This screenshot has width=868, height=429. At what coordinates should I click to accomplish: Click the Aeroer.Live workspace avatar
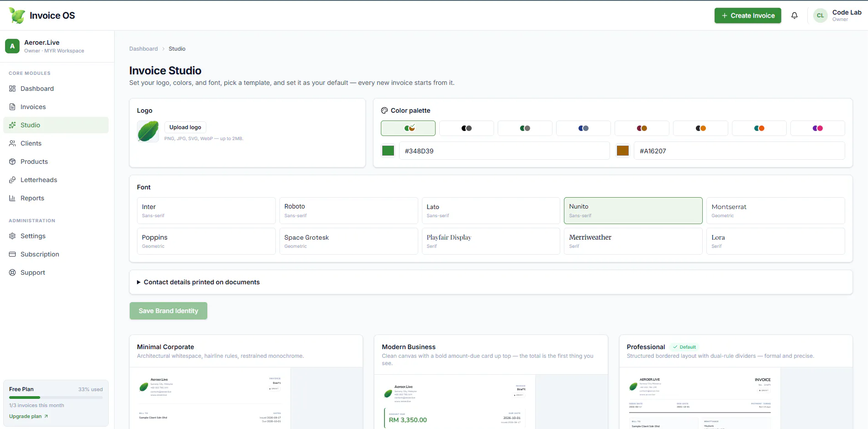click(x=12, y=46)
